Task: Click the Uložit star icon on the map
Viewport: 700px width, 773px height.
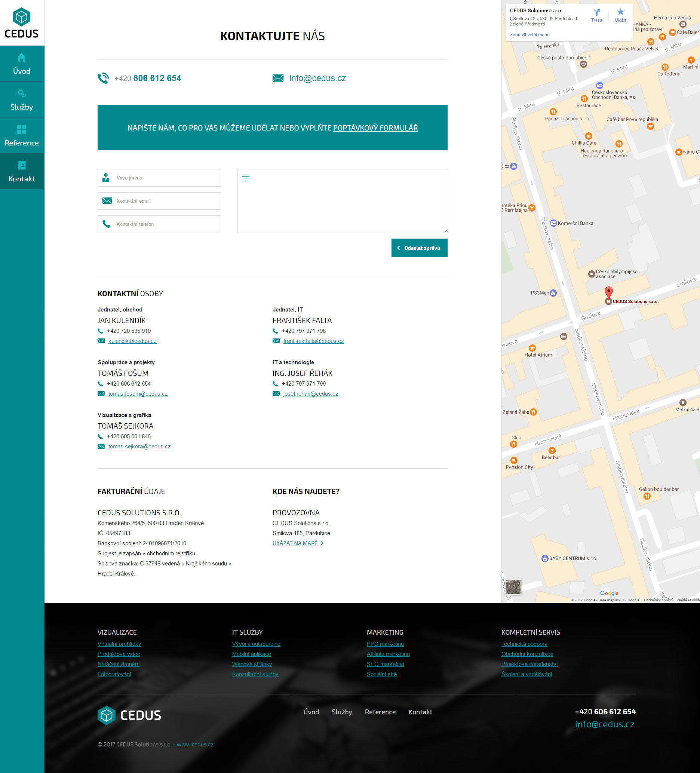Action: 620,12
